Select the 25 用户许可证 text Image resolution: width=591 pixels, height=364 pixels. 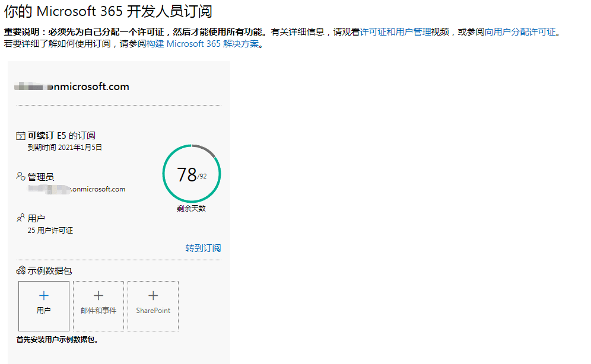pyautogui.click(x=50, y=231)
